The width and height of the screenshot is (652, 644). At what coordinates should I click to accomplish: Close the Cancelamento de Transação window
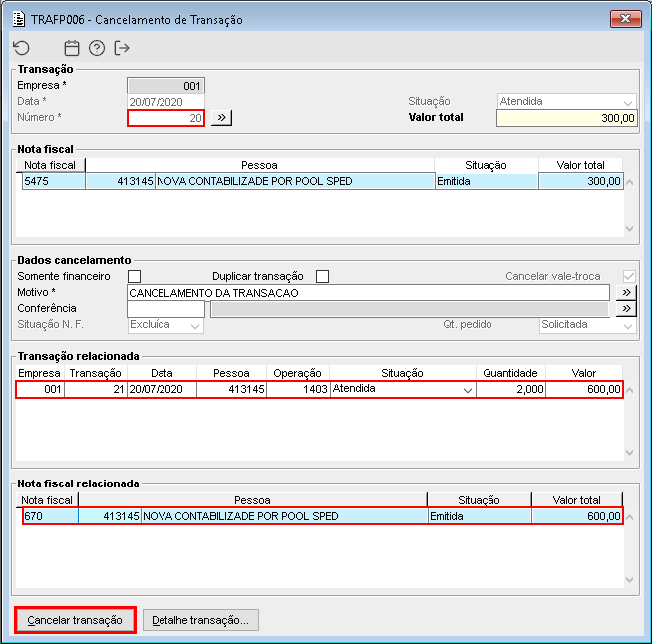point(625,19)
